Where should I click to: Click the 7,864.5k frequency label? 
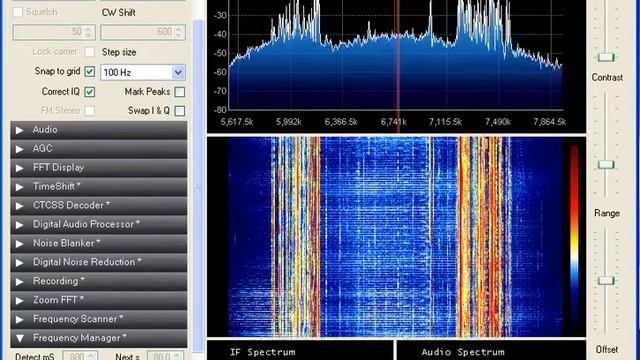[550, 122]
